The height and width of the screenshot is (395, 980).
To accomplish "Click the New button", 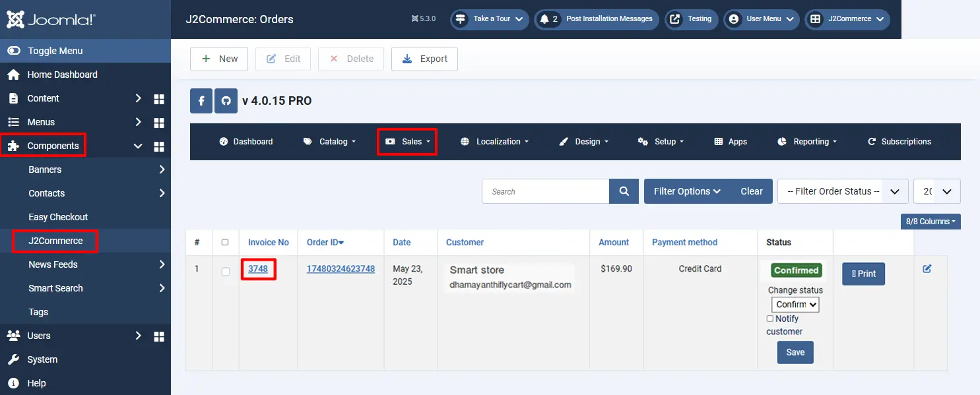I will tap(219, 59).
